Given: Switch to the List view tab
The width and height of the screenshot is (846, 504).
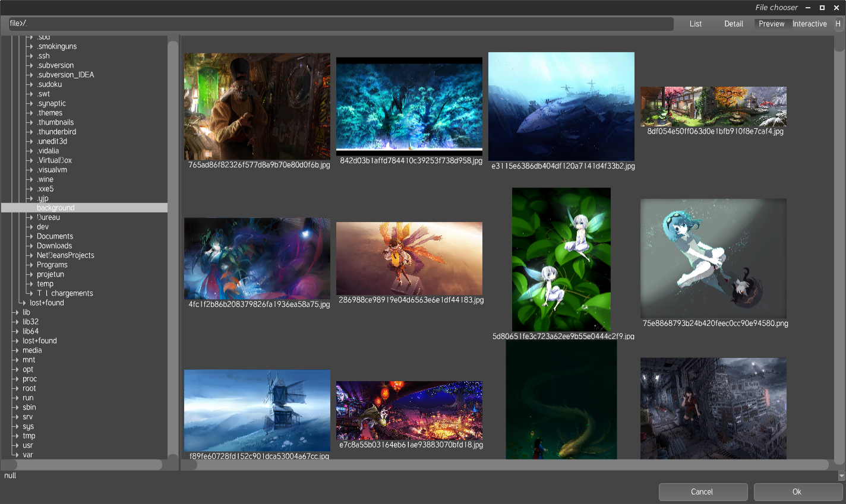Looking at the screenshot, I should [x=696, y=24].
